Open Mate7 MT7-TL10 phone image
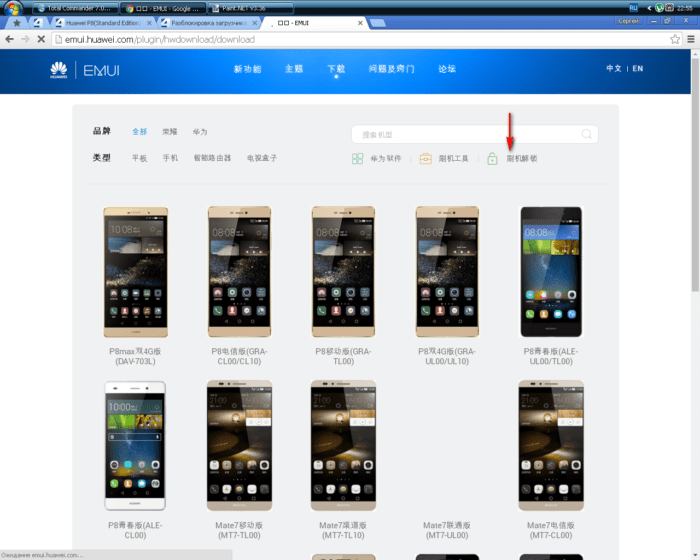 343,446
